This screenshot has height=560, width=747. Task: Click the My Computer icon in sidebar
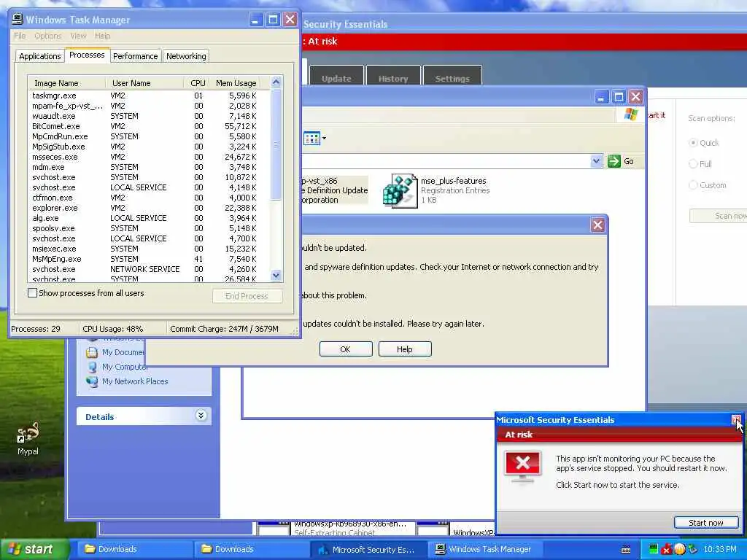92,367
